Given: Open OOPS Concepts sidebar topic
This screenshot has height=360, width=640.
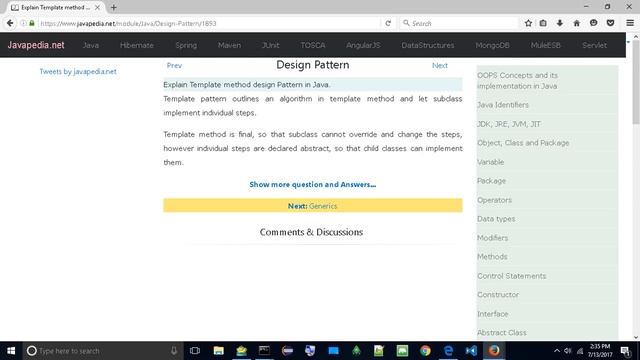Looking at the screenshot, I should click(x=517, y=80).
